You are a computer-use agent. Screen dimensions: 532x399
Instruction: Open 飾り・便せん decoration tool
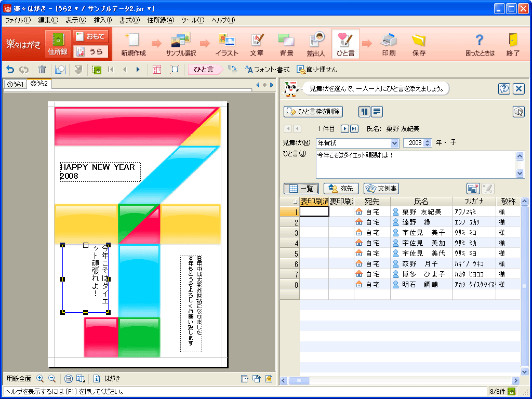pyautogui.click(x=317, y=70)
